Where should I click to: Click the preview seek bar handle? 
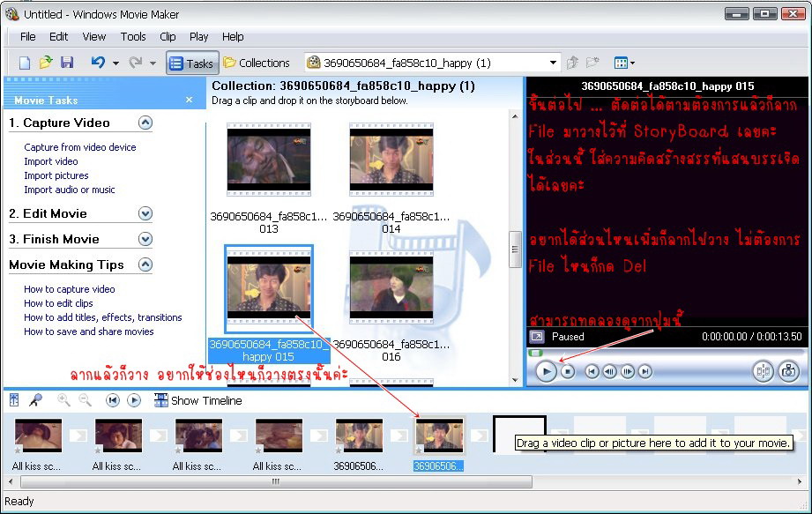click(535, 353)
